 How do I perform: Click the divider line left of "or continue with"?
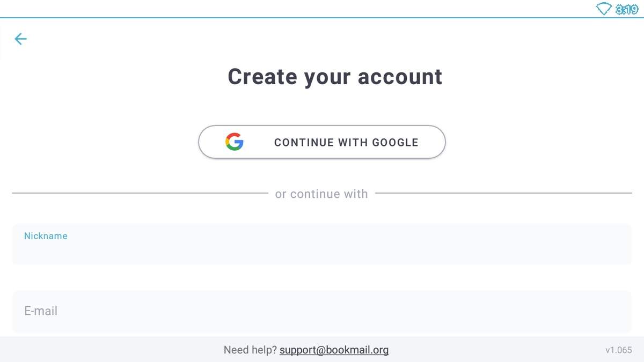point(140,193)
